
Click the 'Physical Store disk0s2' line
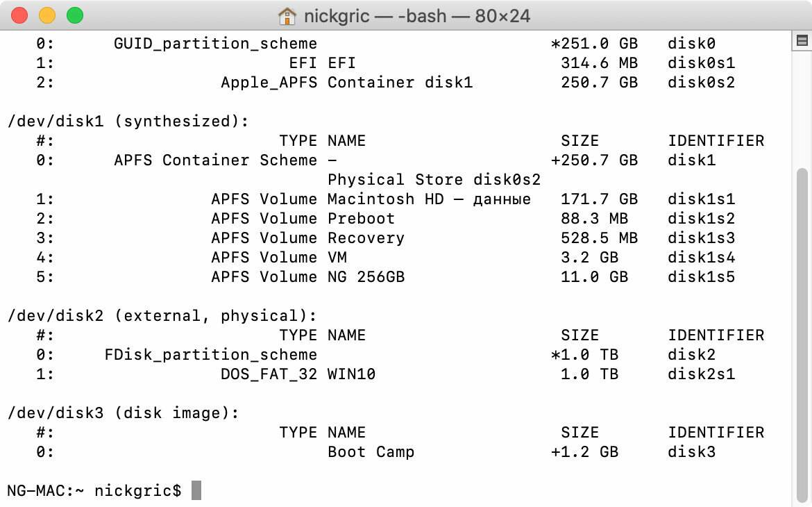click(x=434, y=179)
